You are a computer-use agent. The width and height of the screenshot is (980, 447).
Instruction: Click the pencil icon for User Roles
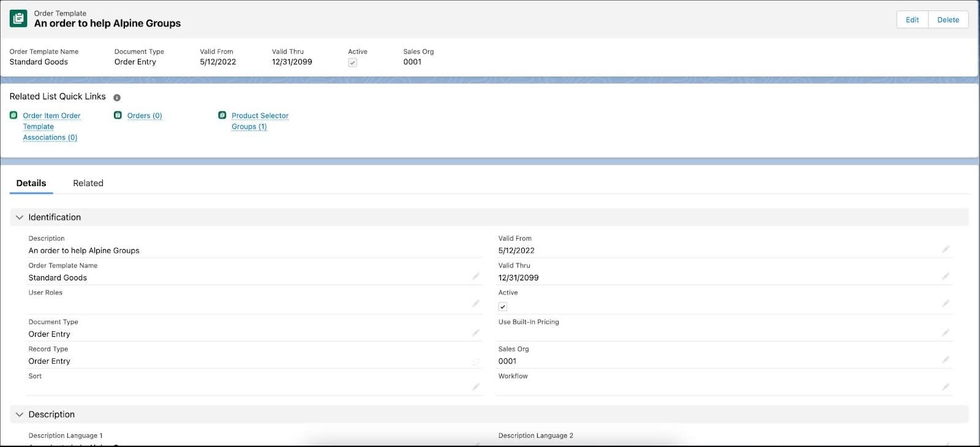click(476, 303)
